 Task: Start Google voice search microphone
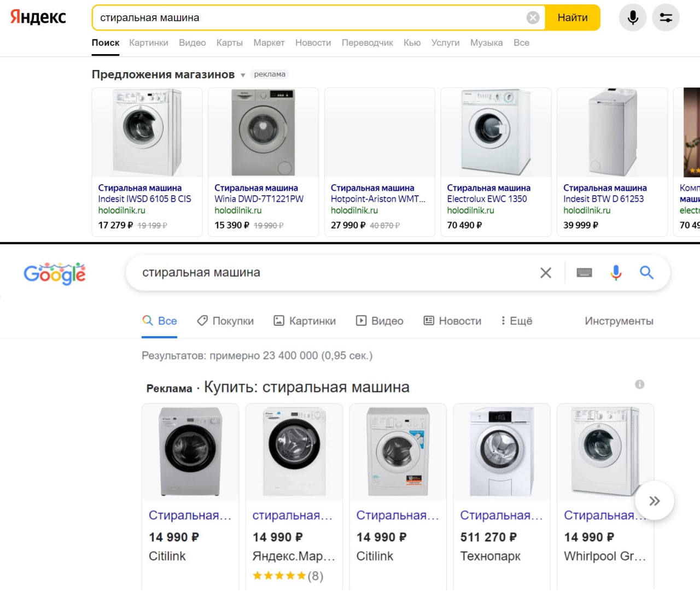616,273
